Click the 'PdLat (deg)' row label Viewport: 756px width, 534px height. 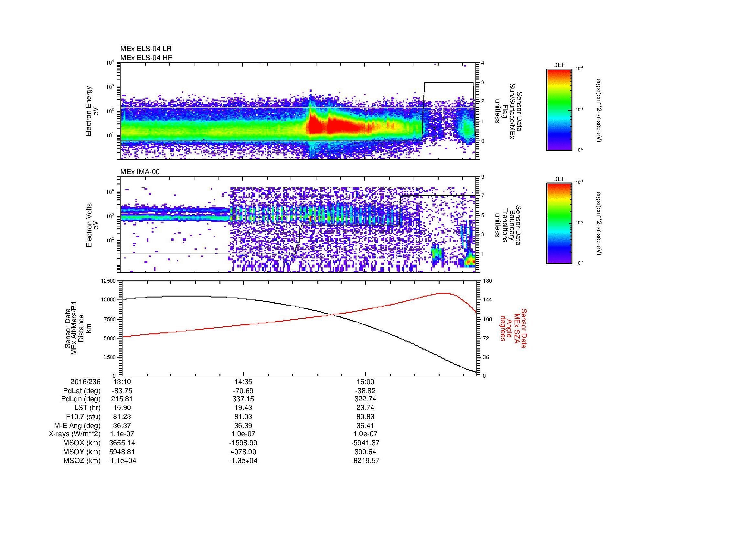tap(82, 391)
